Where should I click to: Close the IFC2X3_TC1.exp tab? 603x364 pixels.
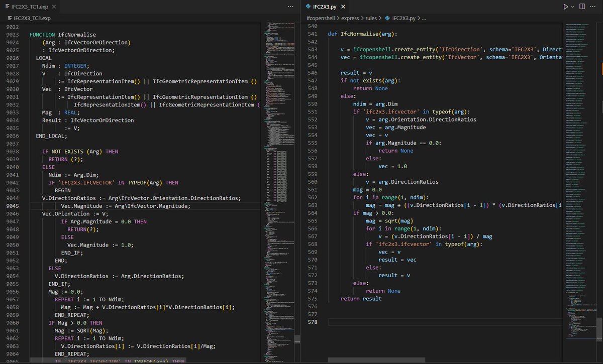53,7
